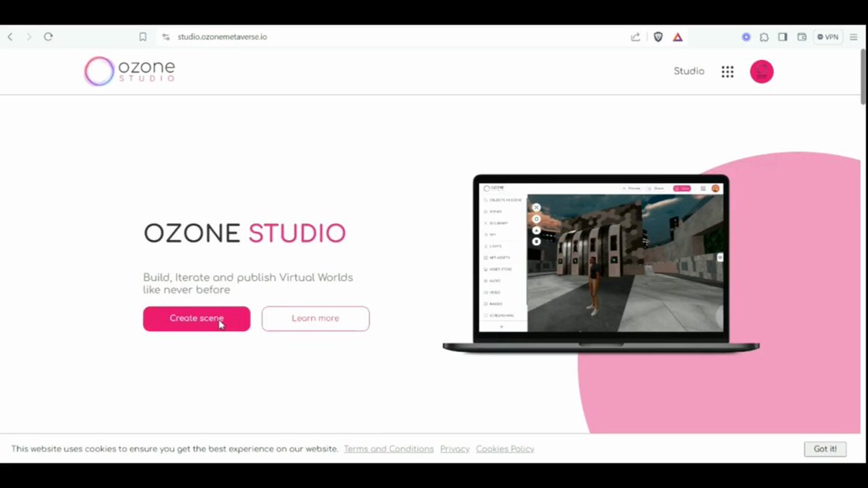Select Studio in the header navigation

[689, 71]
